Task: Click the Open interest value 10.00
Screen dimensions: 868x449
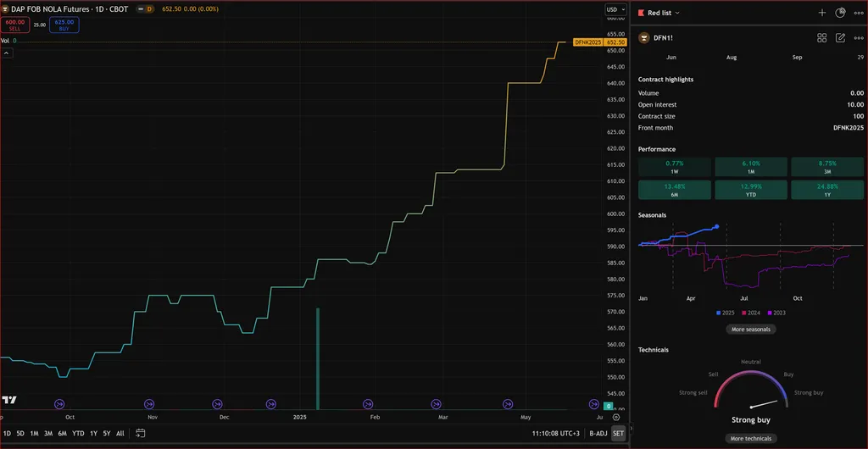Action: click(855, 104)
